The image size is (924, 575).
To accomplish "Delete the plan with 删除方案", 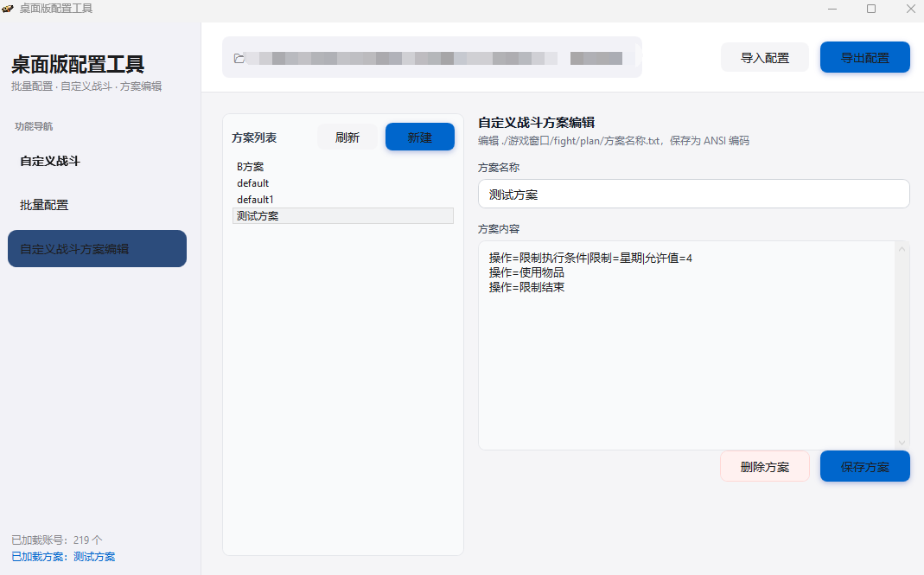I will pyautogui.click(x=764, y=467).
